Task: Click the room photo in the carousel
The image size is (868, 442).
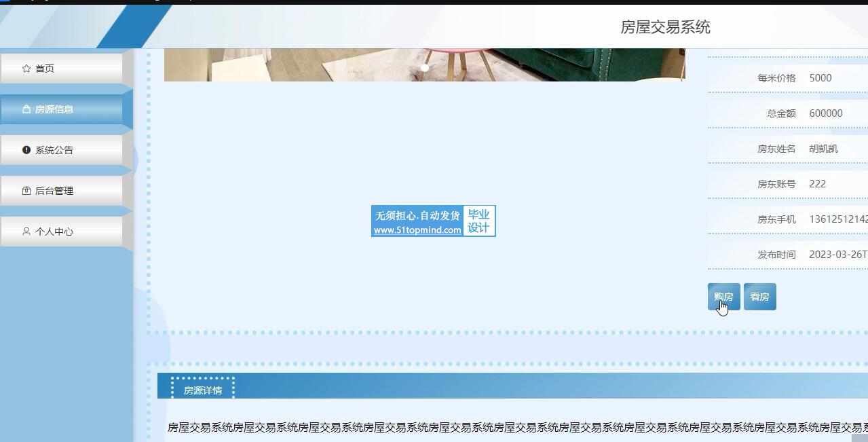Action: [x=425, y=65]
